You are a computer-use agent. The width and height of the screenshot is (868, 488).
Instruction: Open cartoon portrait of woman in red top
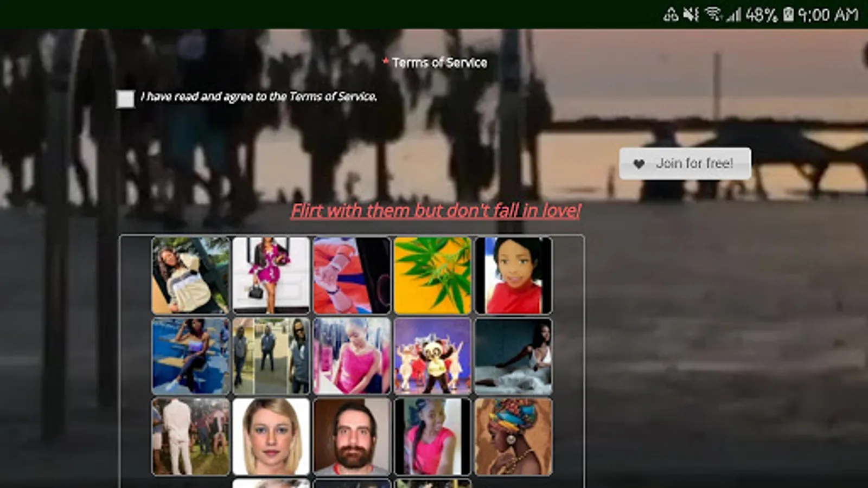click(x=513, y=275)
